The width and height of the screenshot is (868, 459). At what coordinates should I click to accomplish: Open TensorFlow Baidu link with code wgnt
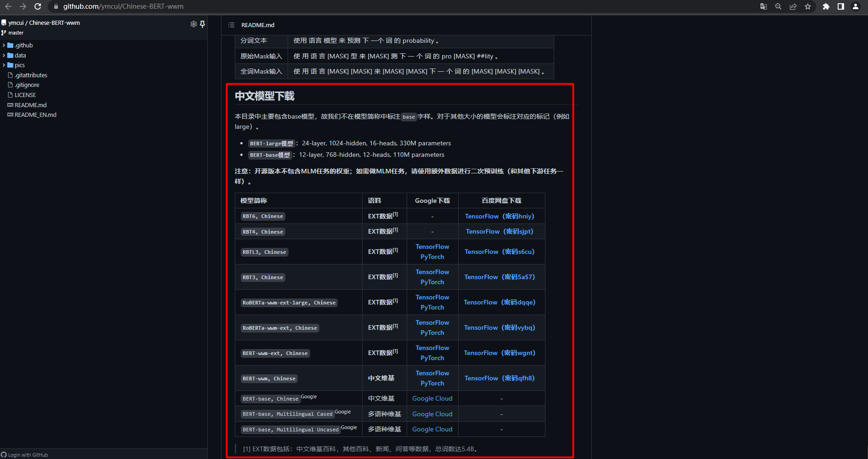click(499, 353)
